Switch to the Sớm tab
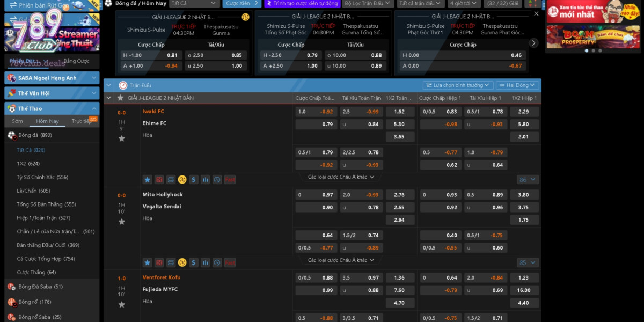644x322 pixels. (x=18, y=121)
